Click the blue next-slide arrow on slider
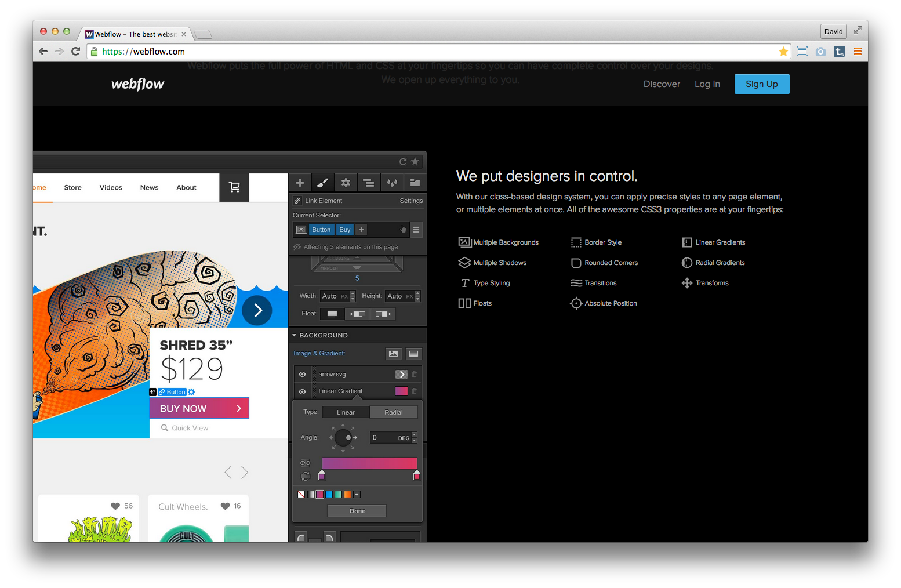The width and height of the screenshot is (901, 588). pos(257,310)
